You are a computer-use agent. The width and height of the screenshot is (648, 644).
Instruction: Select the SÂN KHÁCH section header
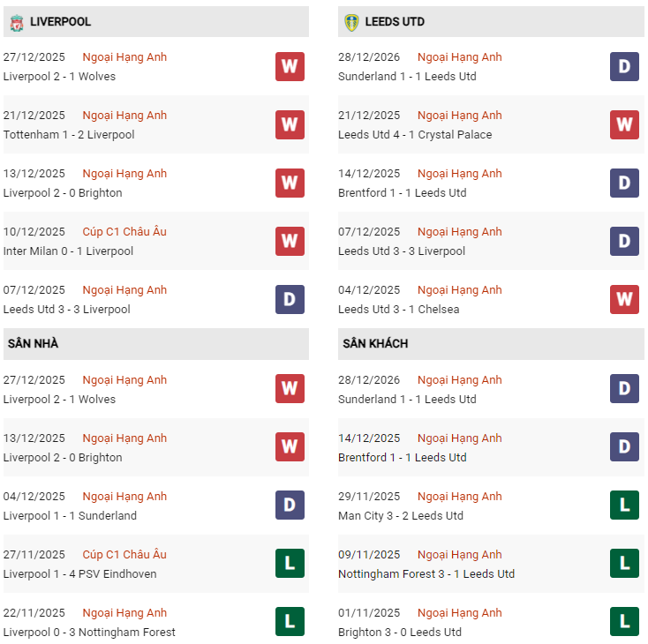coord(375,343)
